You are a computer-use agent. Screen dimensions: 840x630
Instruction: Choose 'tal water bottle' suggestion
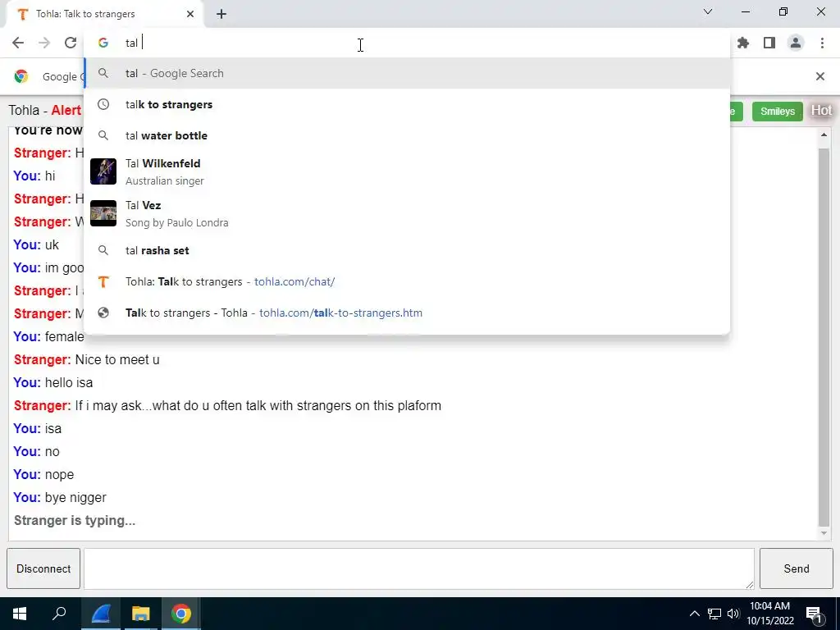click(x=407, y=135)
